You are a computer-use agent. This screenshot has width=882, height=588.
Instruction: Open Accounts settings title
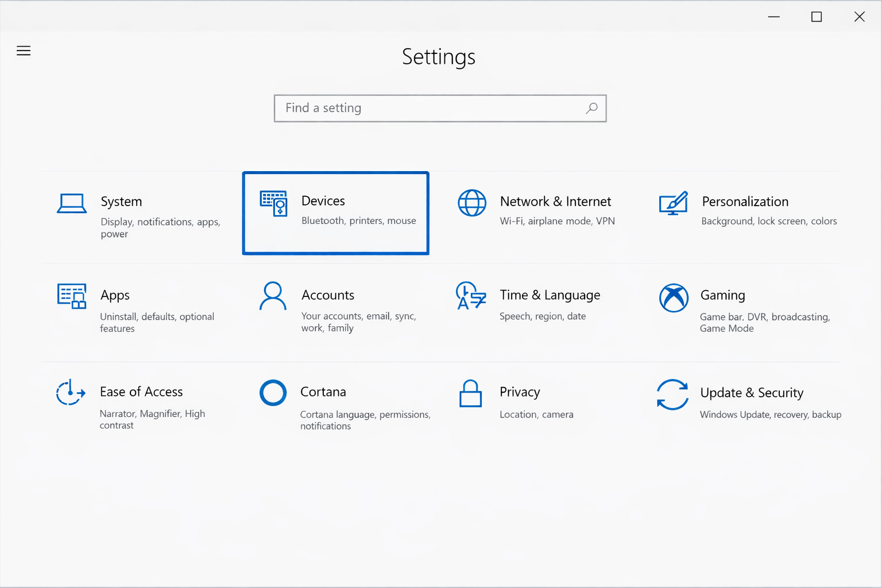[x=328, y=295]
